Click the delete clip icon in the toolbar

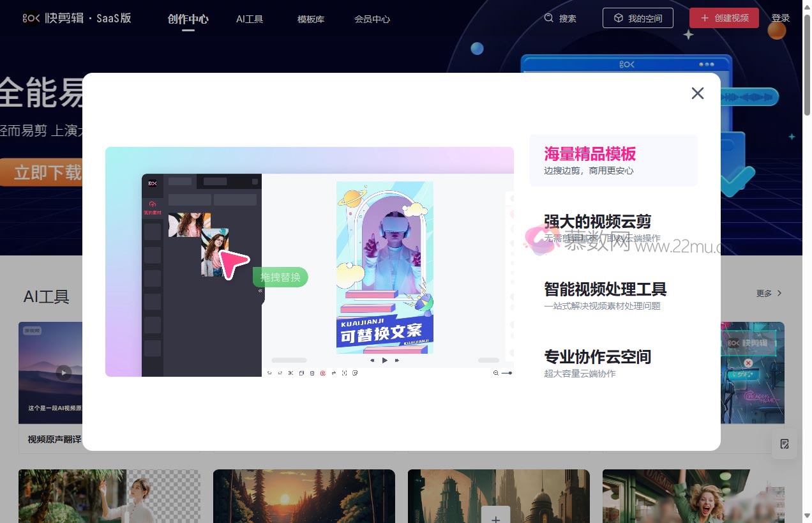[312, 373]
